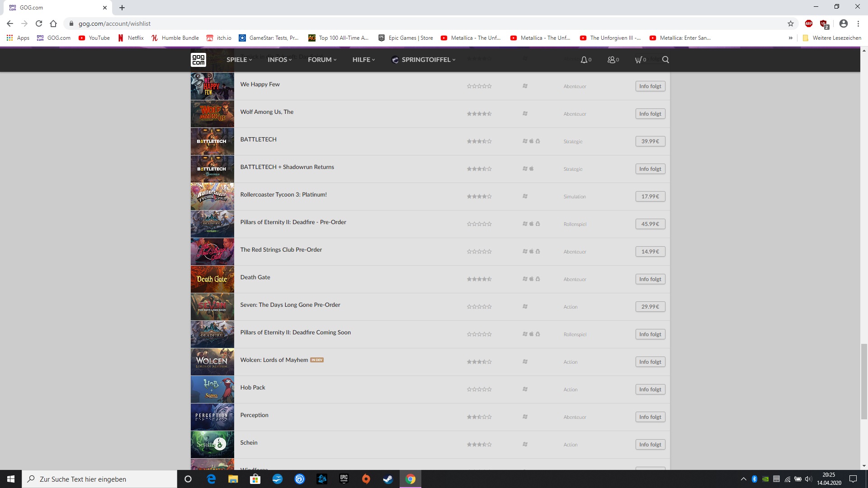
Task: Click the We Happy Few cover thumbnail
Action: pyautogui.click(x=212, y=86)
